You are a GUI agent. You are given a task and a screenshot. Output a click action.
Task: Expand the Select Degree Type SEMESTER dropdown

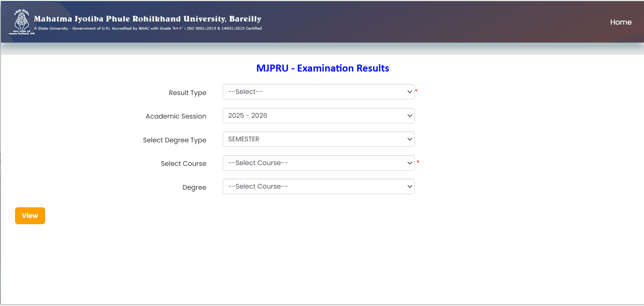click(x=319, y=139)
